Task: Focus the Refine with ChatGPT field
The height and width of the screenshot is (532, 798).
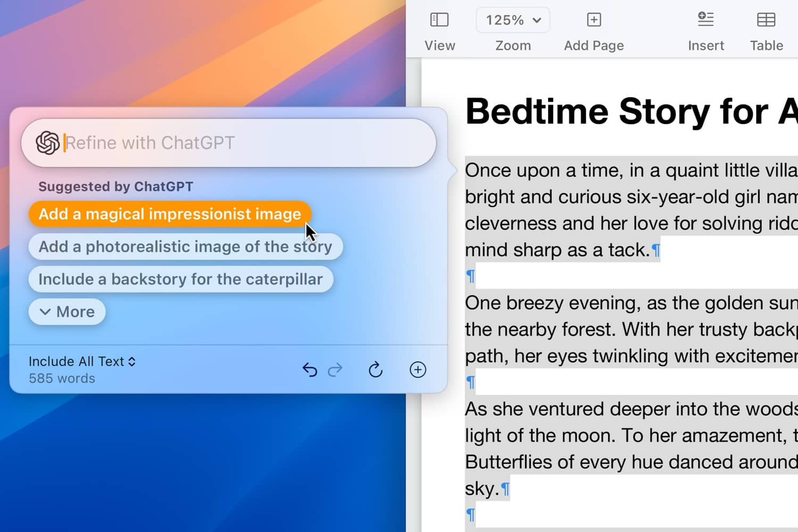Action: (x=229, y=143)
